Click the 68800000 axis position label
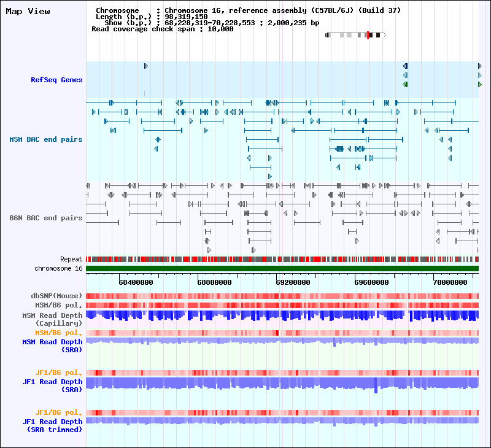 (214, 282)
